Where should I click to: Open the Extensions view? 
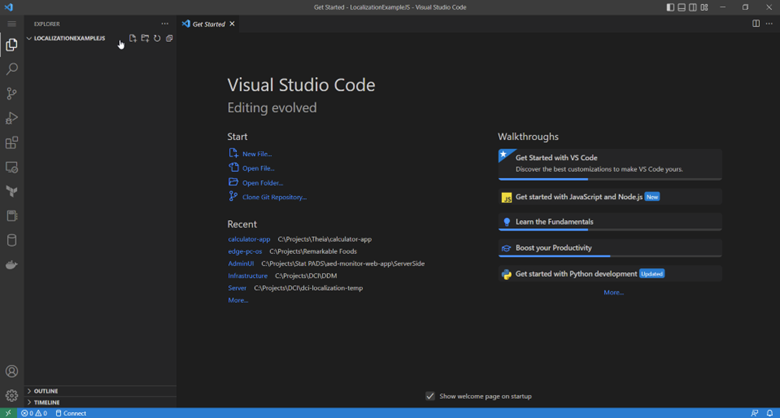pyautogui.click(x=11, y=143)
